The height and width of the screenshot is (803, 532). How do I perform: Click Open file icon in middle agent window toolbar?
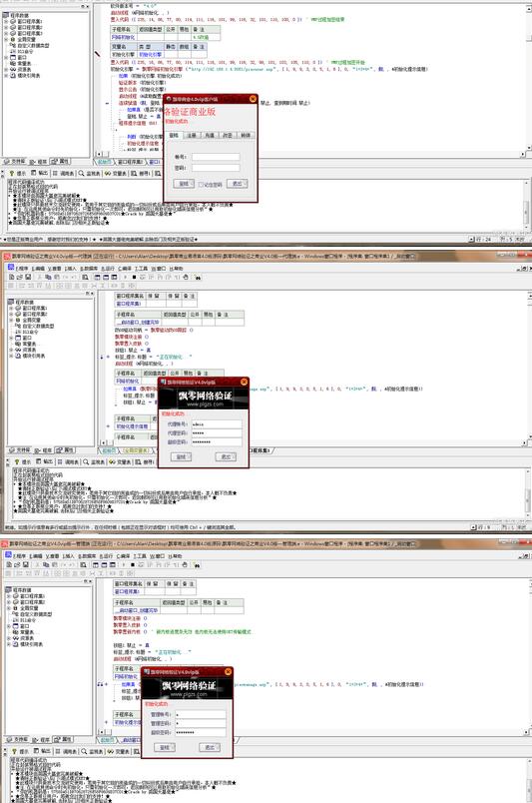click(19, 277)
